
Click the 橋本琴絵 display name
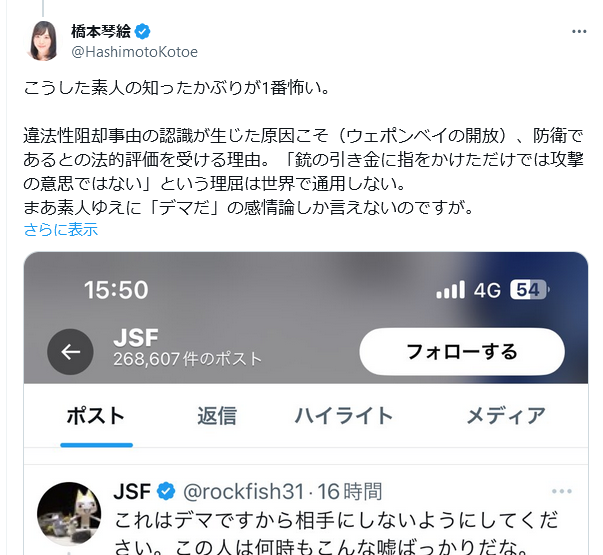101,32
